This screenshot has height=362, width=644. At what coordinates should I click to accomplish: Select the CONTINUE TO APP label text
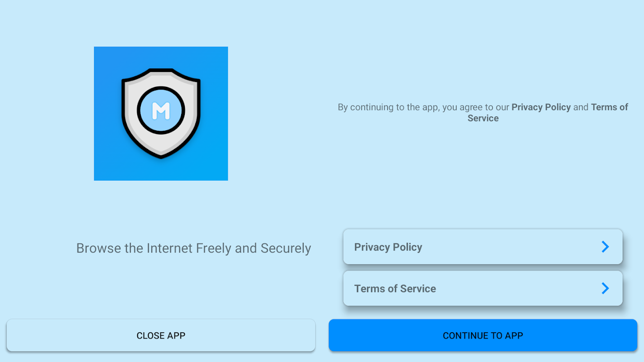tap(483, 336)
